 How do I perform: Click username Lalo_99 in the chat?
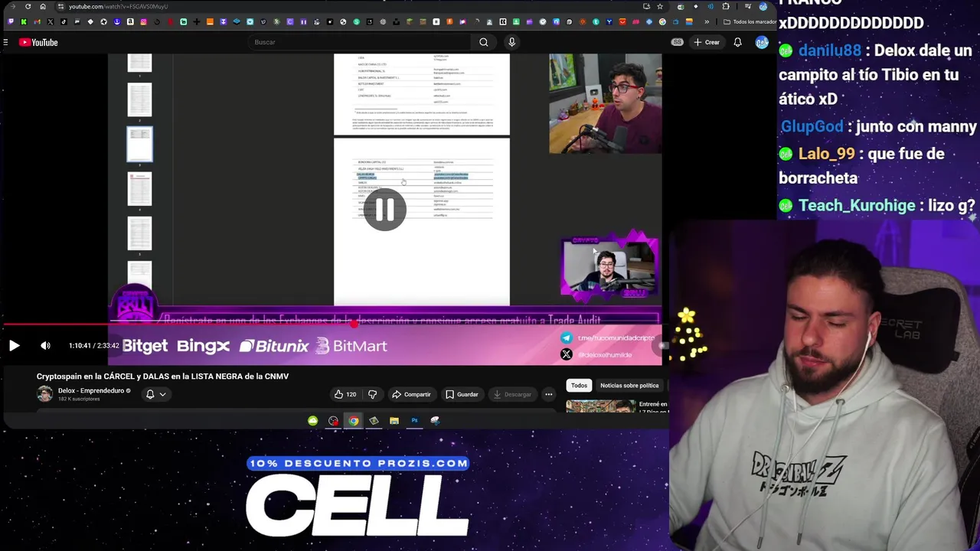826,154
